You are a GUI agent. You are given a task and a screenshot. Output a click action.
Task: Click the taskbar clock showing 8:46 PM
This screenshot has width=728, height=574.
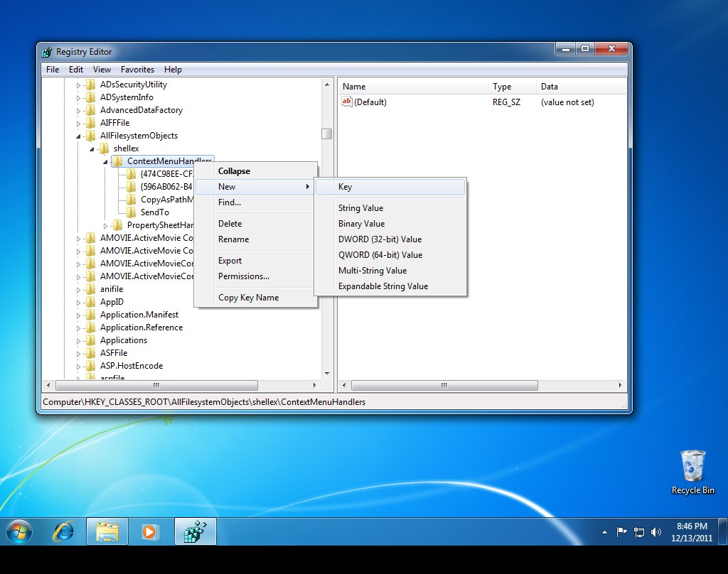tap(692, 532)
